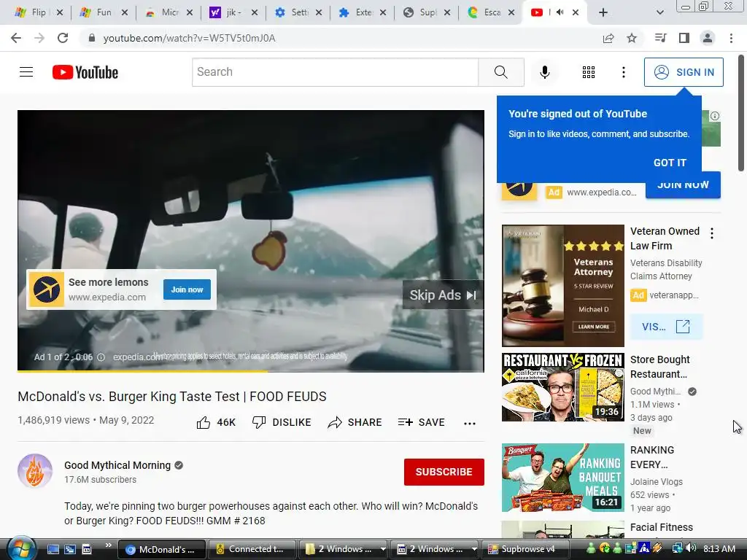The image size is (747, 560).
Task: Start voice search with microphone icon
Action: tap(544, 72)
